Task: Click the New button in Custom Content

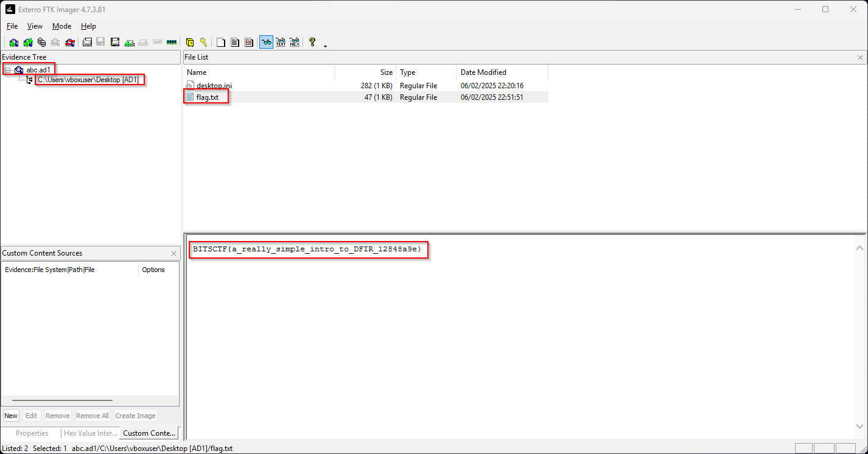Action: 11,416
